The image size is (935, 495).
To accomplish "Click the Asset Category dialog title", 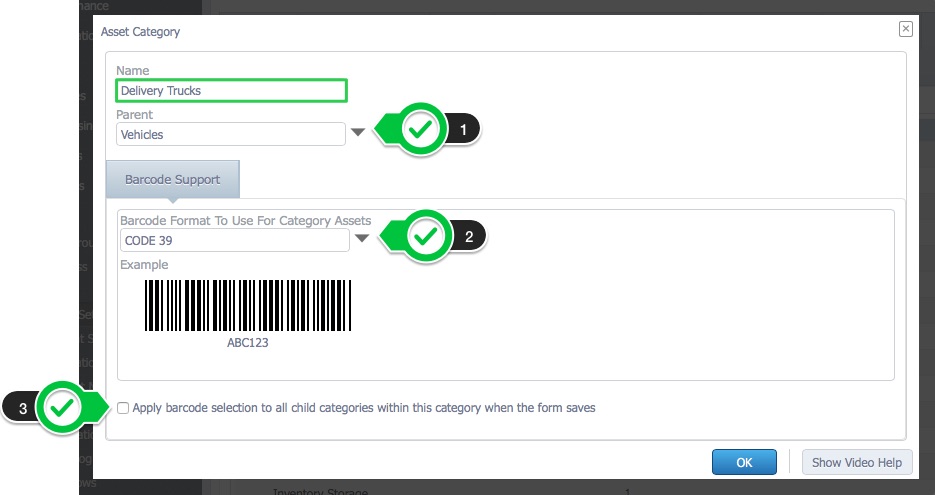I will click(x=140, y=32).
